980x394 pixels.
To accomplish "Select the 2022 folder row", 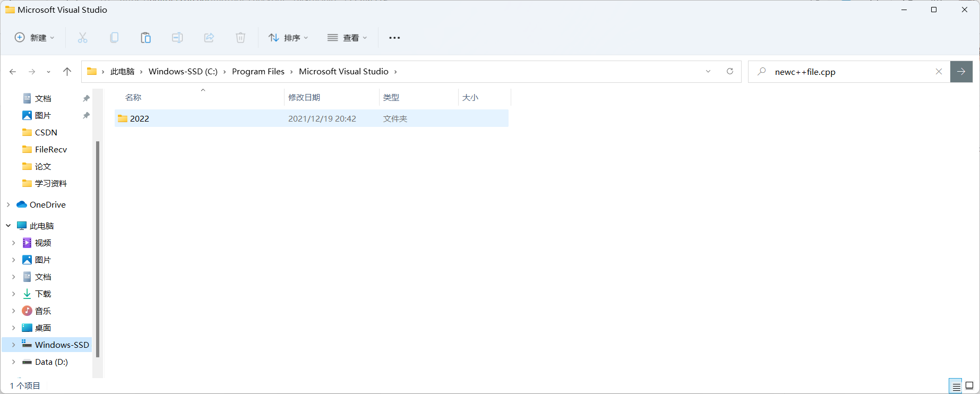I will click(x=312, y=118).
